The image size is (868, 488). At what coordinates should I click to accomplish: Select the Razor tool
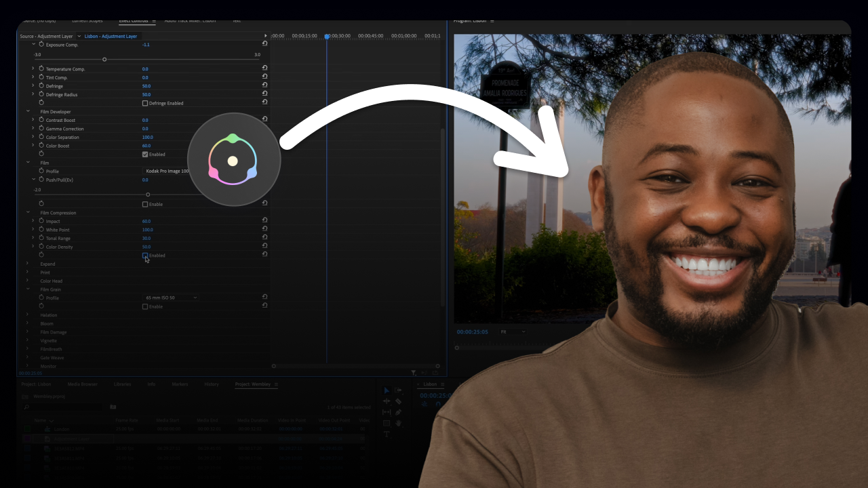pos(398,401)
